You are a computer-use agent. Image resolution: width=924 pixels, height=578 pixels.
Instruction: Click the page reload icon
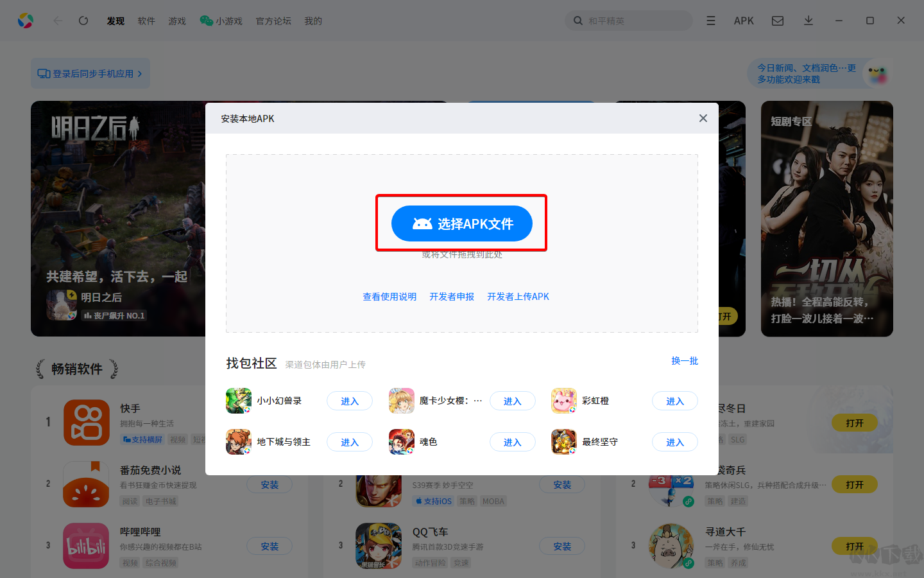(x=83, y=21)
